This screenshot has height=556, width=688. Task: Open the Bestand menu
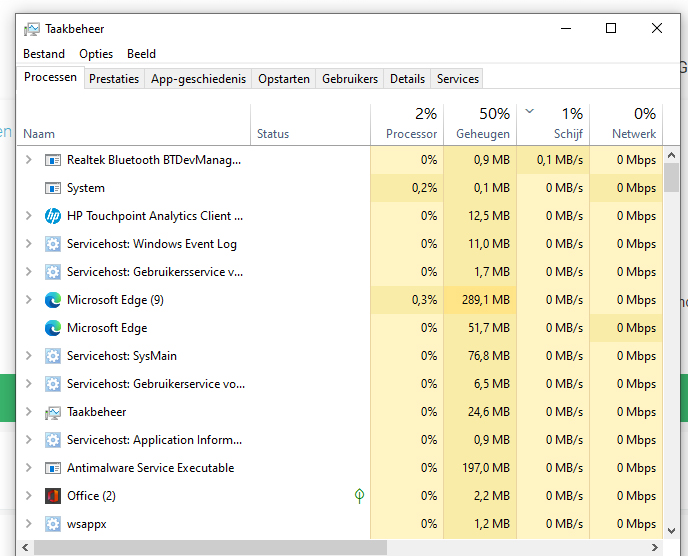pos(44,54)
